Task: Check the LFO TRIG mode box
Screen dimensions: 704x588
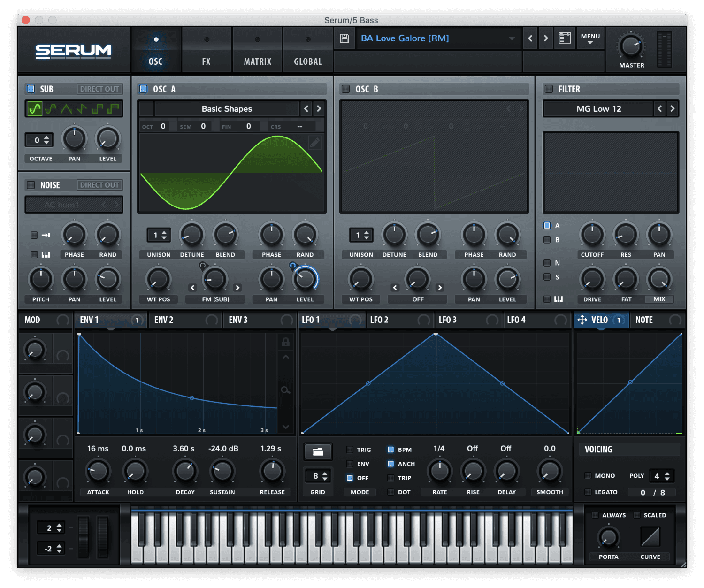Action: point(350,450)
